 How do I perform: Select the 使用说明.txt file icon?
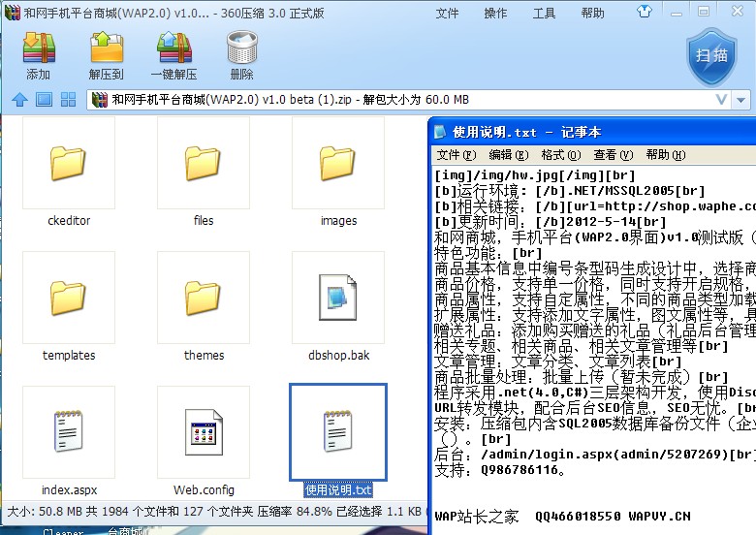(338, 432)
